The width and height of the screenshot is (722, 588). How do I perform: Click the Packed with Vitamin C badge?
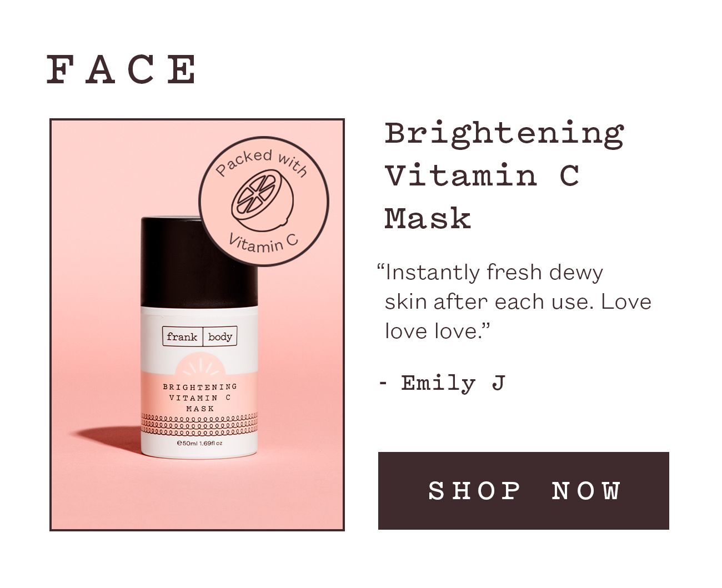[x=264, y=201]
